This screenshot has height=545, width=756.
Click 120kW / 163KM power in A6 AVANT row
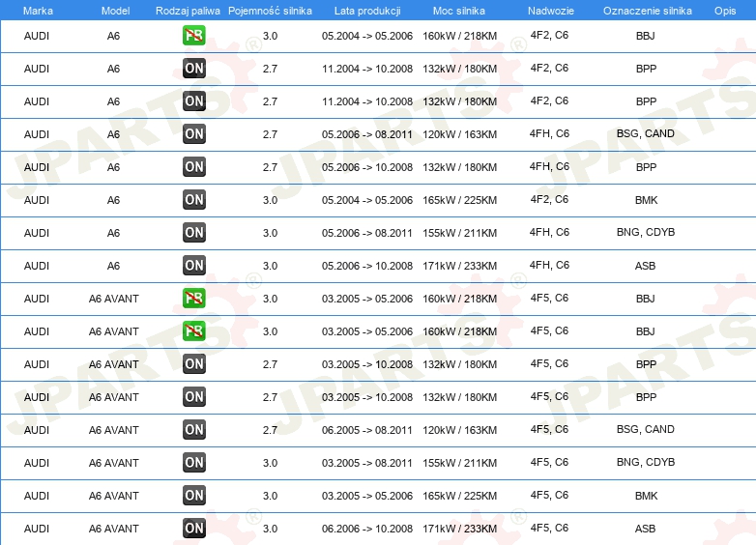coord(459,430)
